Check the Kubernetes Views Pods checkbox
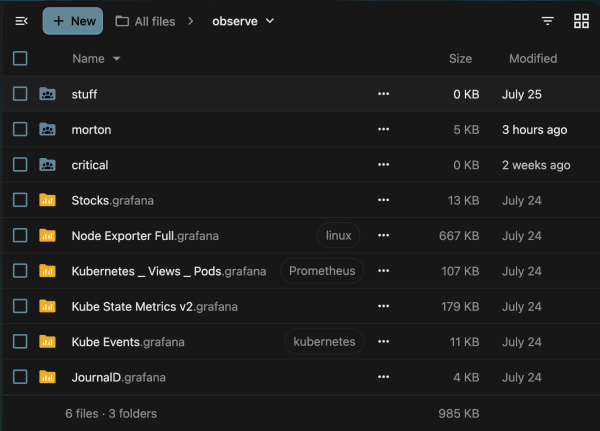This screenshot has width=600, height=431. click(x=20, y=271)
